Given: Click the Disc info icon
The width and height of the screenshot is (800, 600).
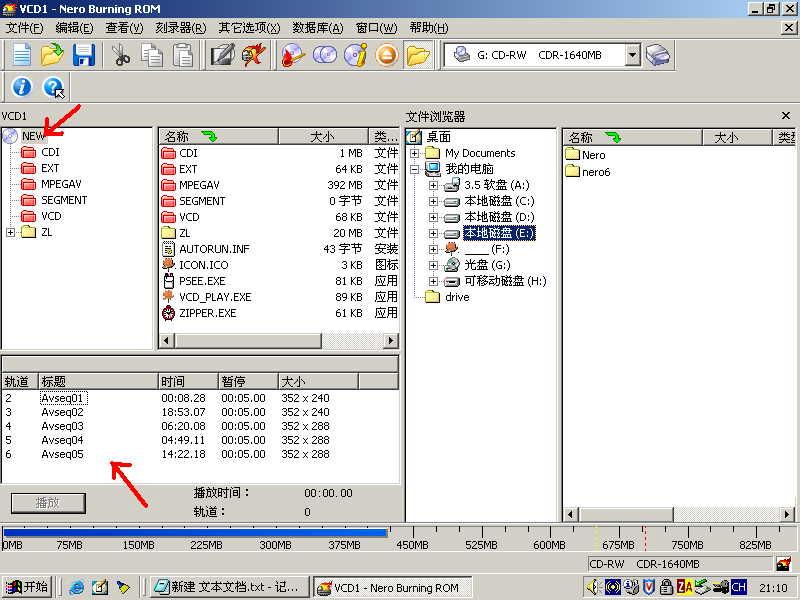Looking at the screenshot, I should [x=355, y=55].
